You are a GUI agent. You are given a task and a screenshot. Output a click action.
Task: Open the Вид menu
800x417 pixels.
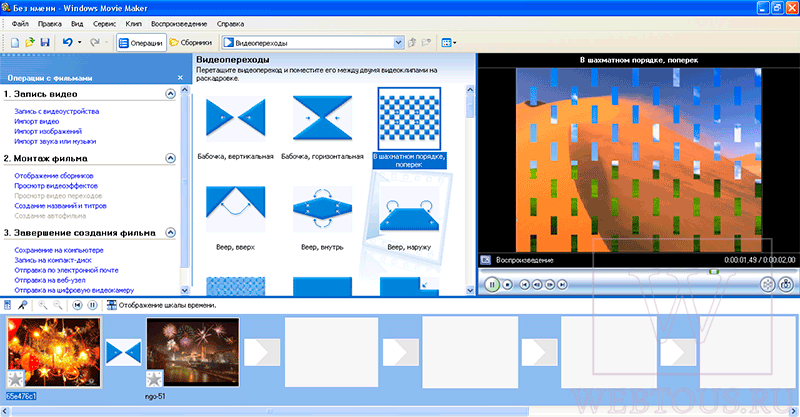tap(77, 24)
